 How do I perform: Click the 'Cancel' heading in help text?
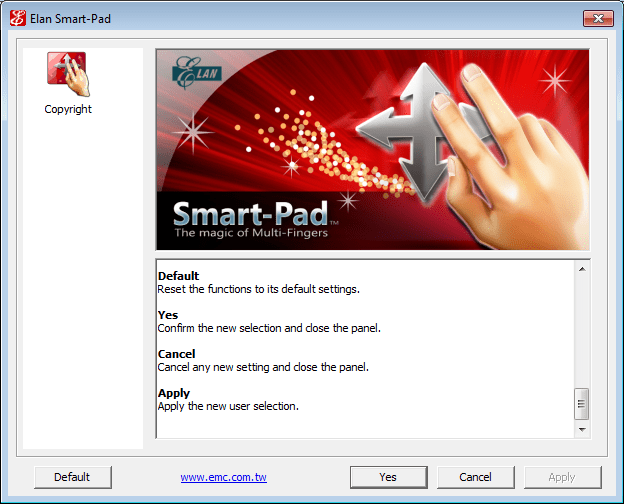point(176,354)
